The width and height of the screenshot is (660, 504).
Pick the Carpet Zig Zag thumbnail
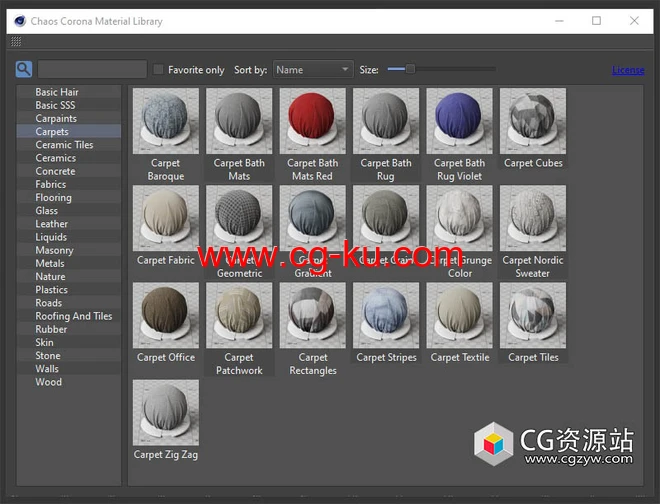(166, 413)
